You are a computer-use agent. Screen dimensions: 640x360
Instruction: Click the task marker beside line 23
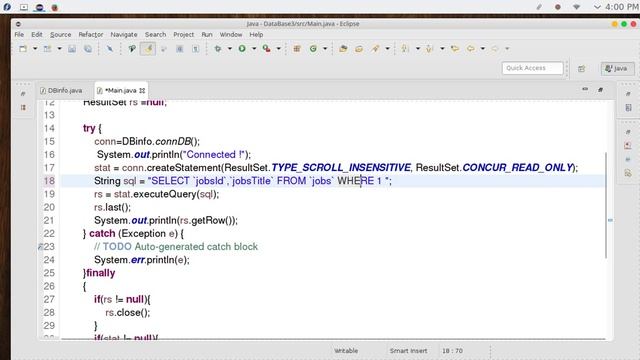[40, 247]
